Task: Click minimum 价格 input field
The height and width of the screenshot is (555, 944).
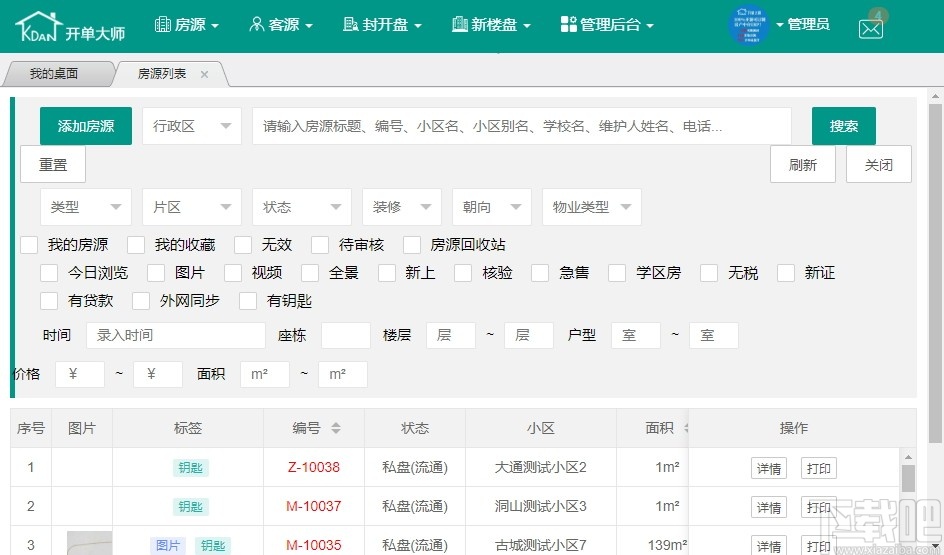Action: coord(80,374)
